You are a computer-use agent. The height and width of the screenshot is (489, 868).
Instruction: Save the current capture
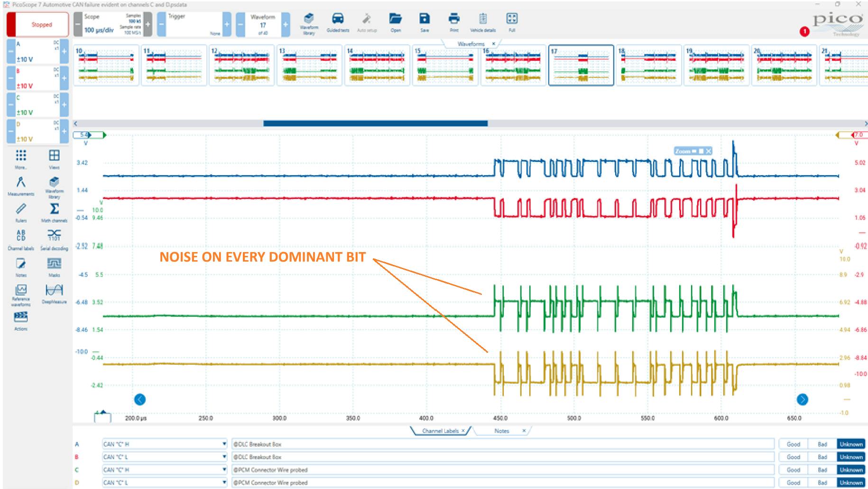tap(424, 21)
